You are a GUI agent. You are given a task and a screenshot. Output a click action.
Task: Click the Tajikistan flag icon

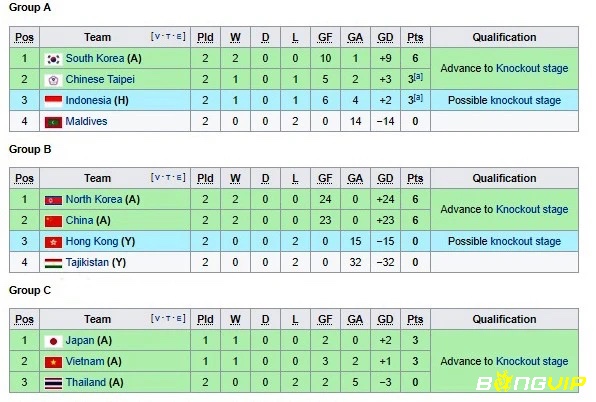click(53, 263)
